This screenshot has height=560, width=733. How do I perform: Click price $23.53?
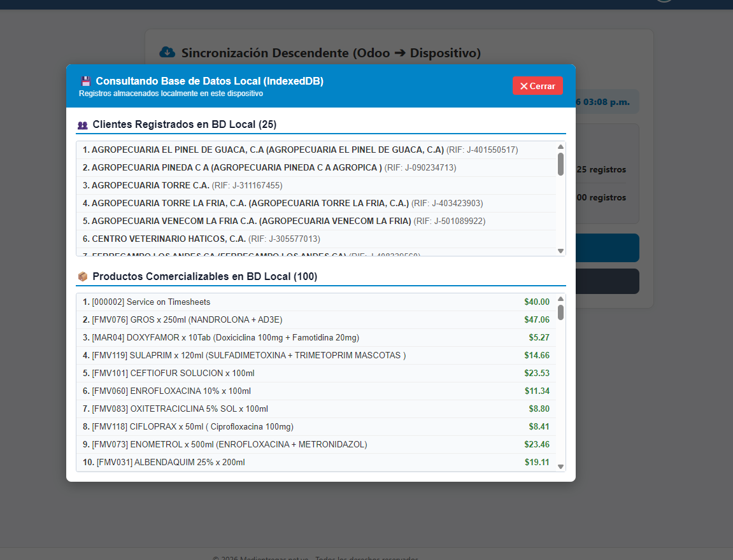tap(537, 373)
